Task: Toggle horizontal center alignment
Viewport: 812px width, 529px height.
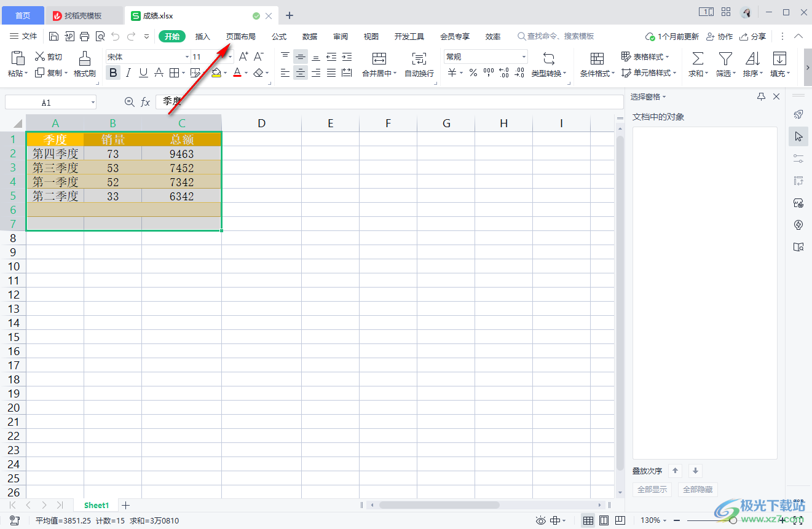Action: pos(301,73)
